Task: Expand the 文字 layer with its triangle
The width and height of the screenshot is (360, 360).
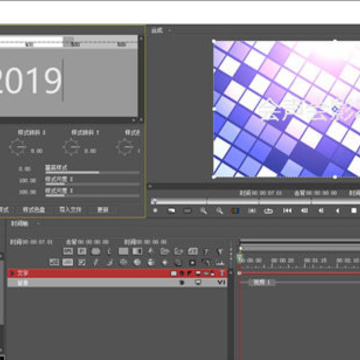Action: pos(12,273)
